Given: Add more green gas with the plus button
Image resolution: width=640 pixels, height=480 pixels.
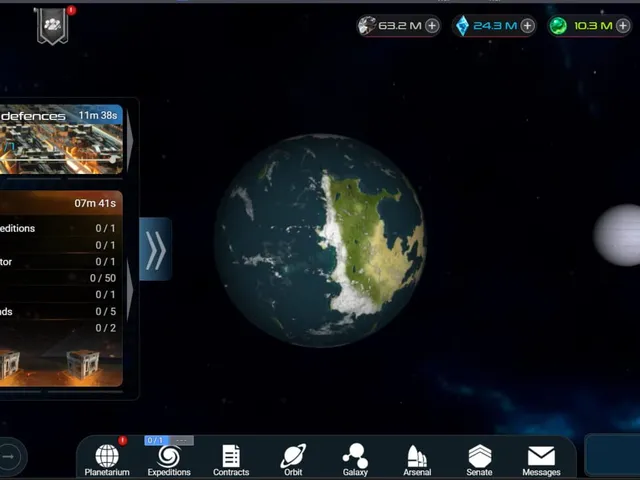Looking at the screenshot, I should pyautogui.click(x=623, y=26).
